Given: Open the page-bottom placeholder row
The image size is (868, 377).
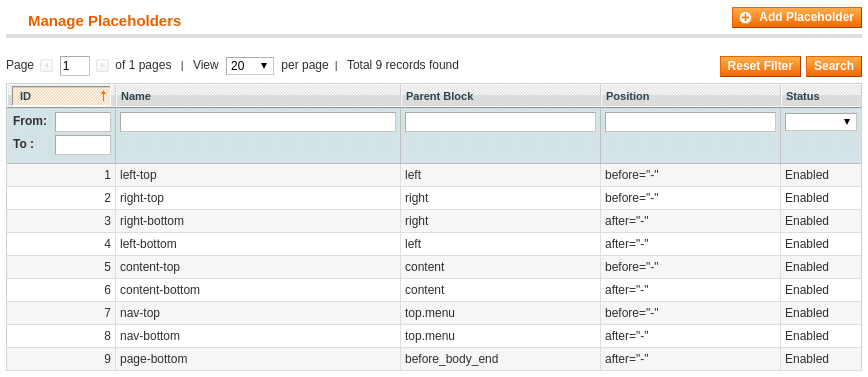Looking at the screenshot, I should click(434, 359).
